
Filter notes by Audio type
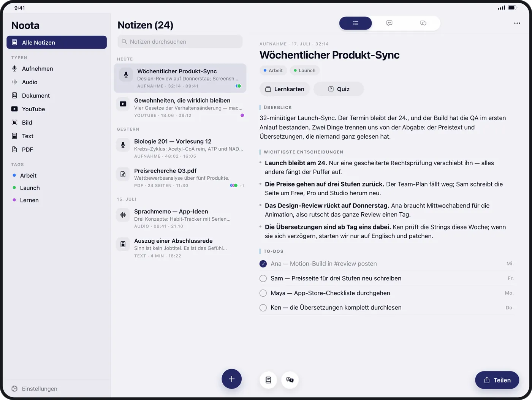tap(57, 82)
